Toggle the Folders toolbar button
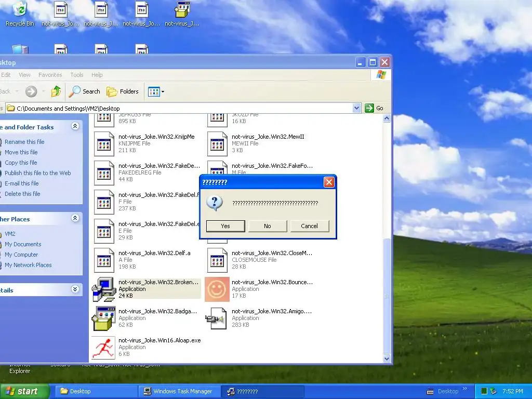532x399 pixels. click(x=123, y=91)
